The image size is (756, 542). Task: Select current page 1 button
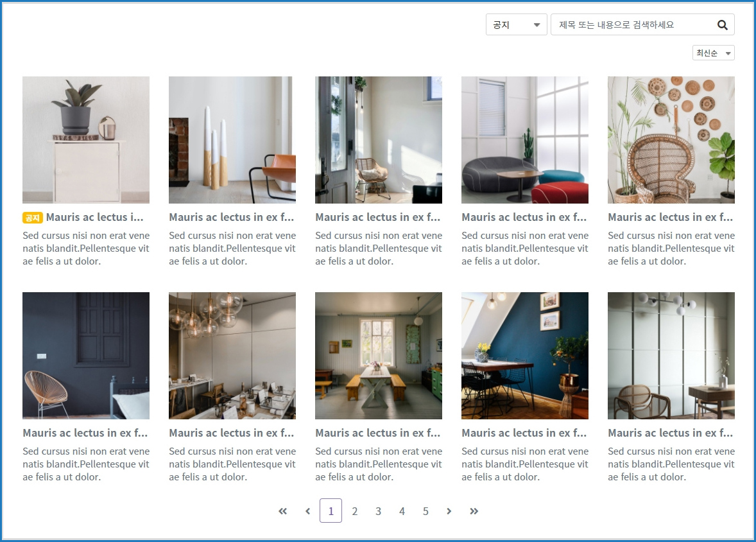click(x=331, y=511)
